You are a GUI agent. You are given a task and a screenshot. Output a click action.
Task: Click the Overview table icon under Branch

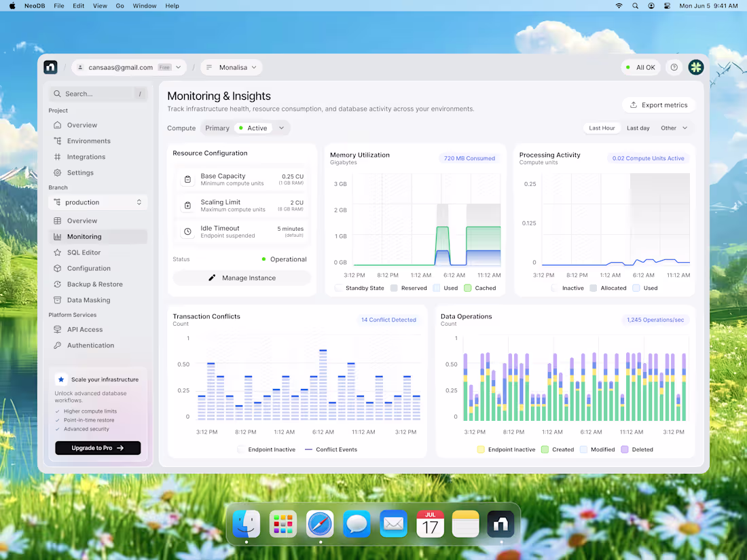point(57,221)
